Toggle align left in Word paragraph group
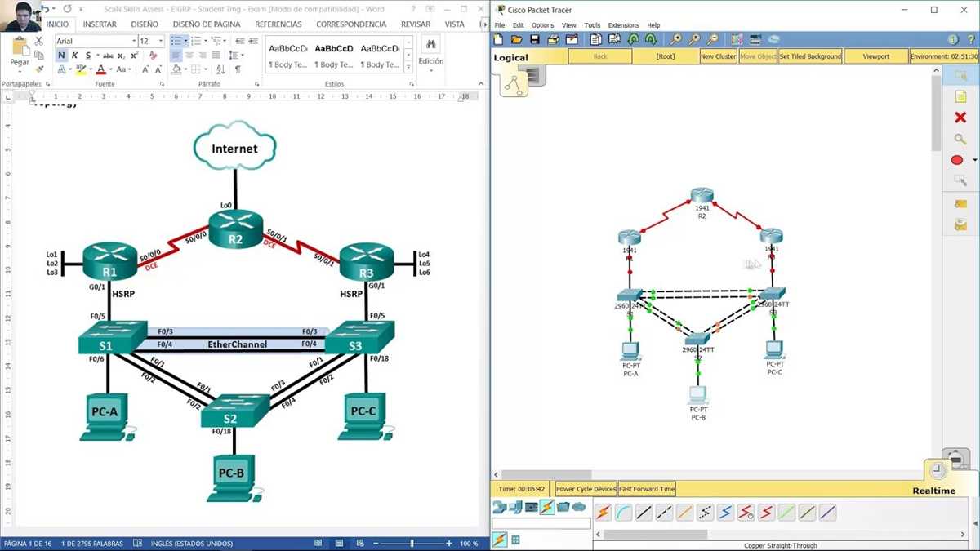The width and height of the screenshot is (980, 551). pyautogui.click(x=176, y=56)
